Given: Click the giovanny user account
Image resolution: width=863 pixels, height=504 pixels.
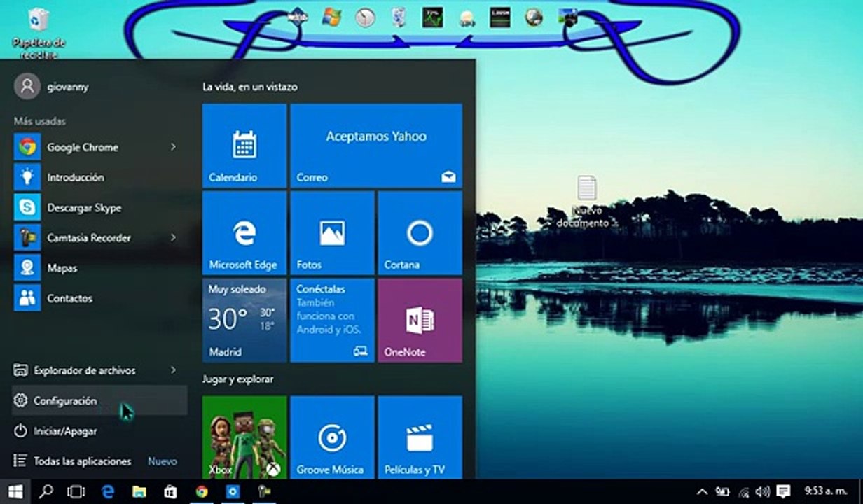Looking at the screenshot, I should [52, 87].
